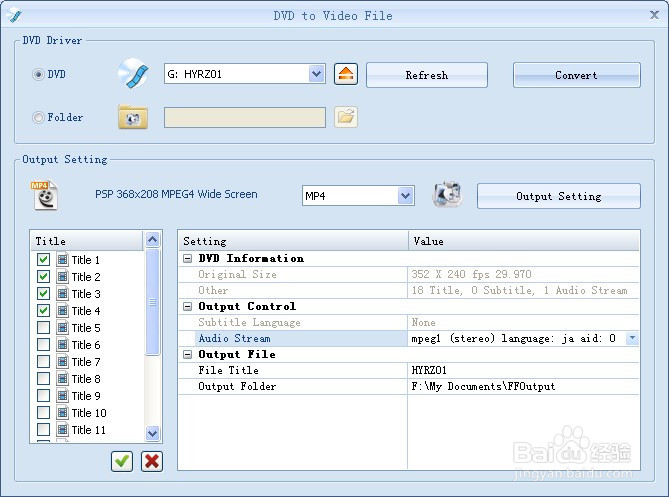669x497 pixels.
Task: Check the Title 9 checkbox
Action: pos(43,395)
